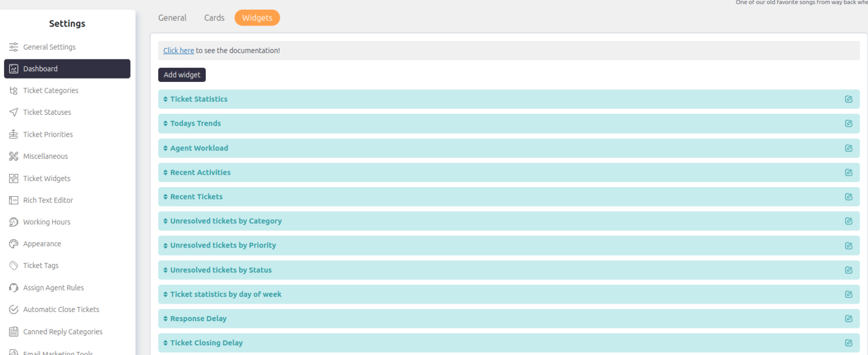The height and width of the screenshot is (355, 868).
Task: Click the reorder handle on Agent Workload
Action: click(165, 148)
